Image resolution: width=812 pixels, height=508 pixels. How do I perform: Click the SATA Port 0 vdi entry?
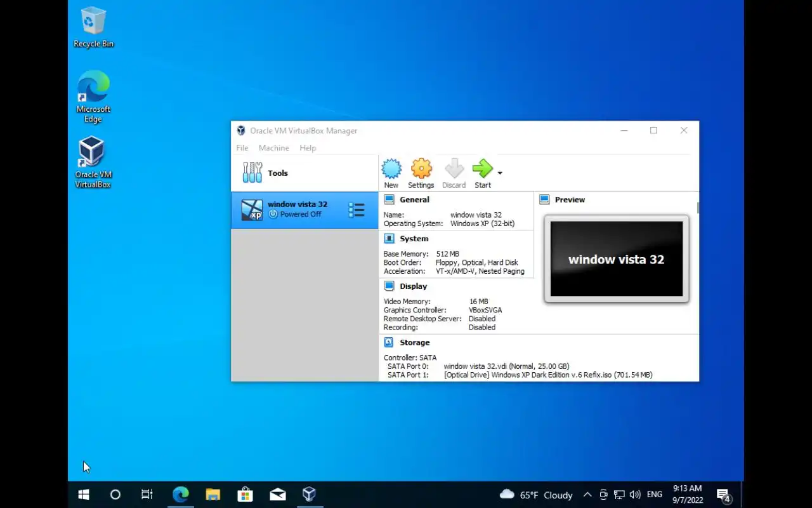click(506, 366)
